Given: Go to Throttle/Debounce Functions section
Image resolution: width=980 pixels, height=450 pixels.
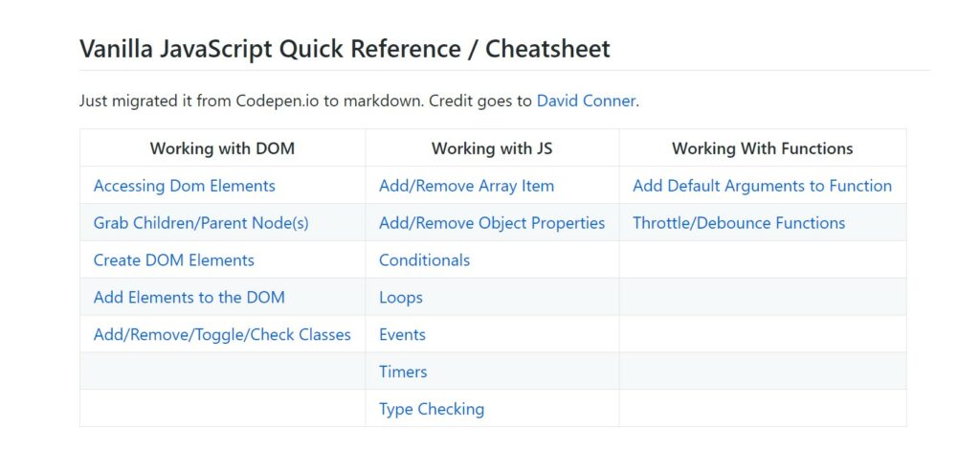Looking at the screenshot, I should (x=739, y=223).
